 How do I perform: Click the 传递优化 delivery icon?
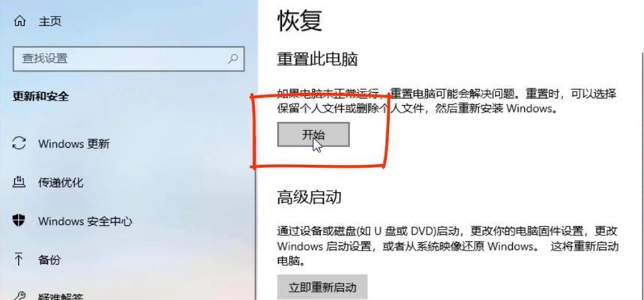click(19, 182)
